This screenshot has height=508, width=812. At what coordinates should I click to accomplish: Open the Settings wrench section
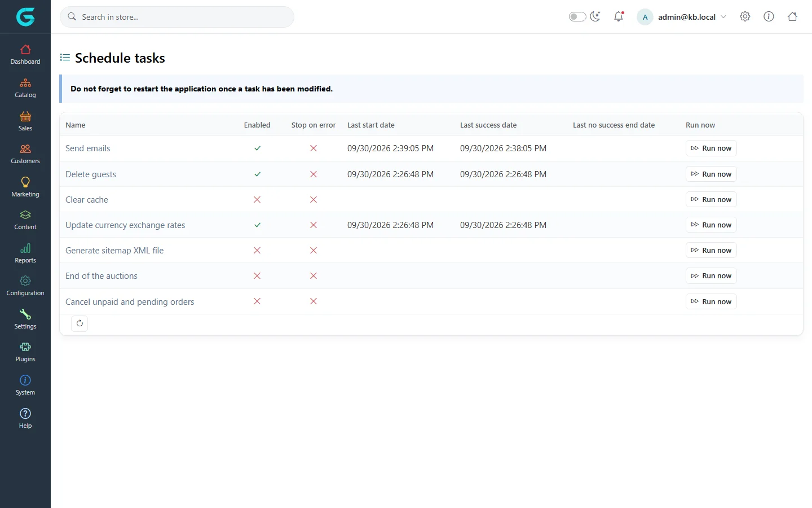click(25, 319)
